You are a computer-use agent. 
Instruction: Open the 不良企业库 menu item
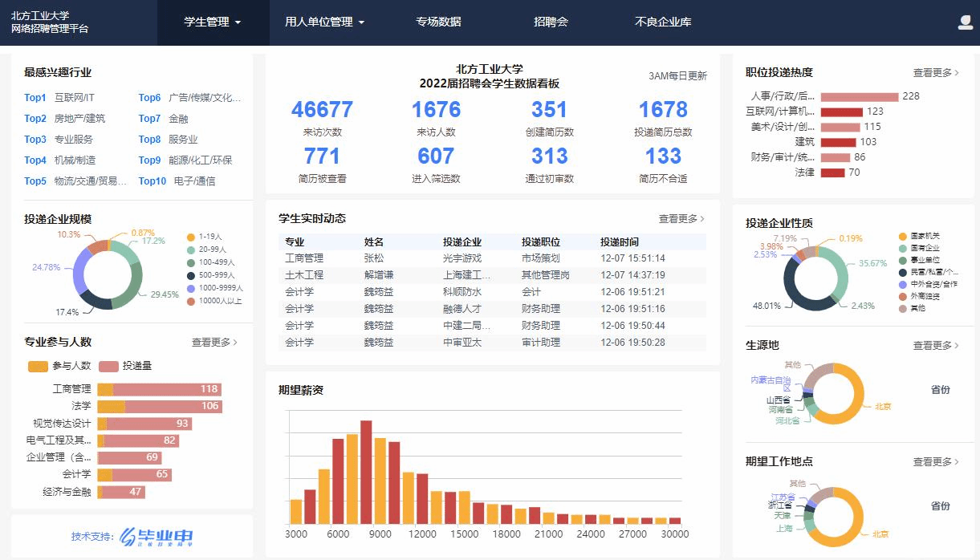[663, 22]
